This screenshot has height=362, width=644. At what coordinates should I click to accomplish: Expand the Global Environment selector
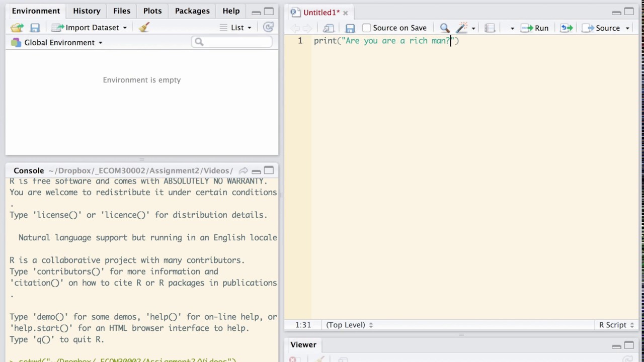(x=100, y=43)
